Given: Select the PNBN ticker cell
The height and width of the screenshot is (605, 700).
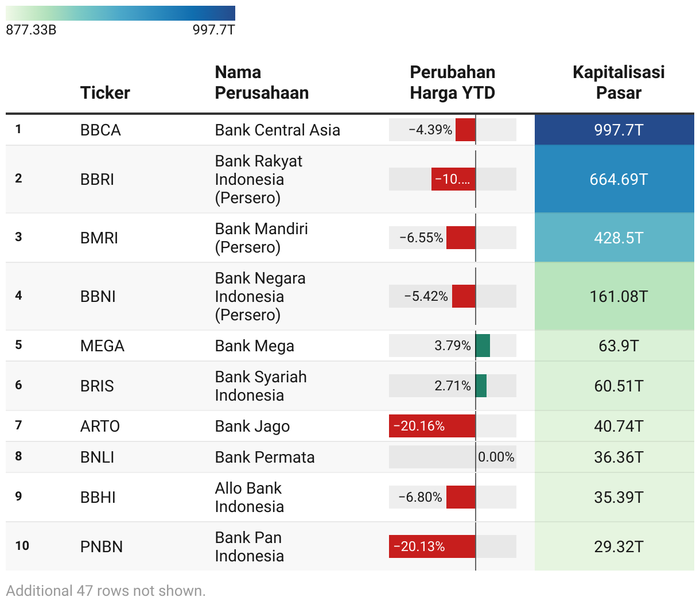Looking at the screenshot, I should coord(102,547).
